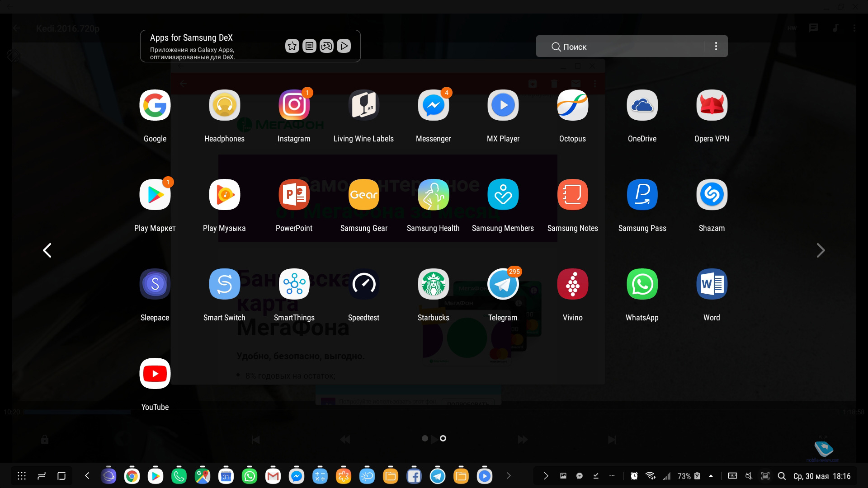Launch the Octopus app
This screenshot has height=488, width=868.
[x=572, y=105]
